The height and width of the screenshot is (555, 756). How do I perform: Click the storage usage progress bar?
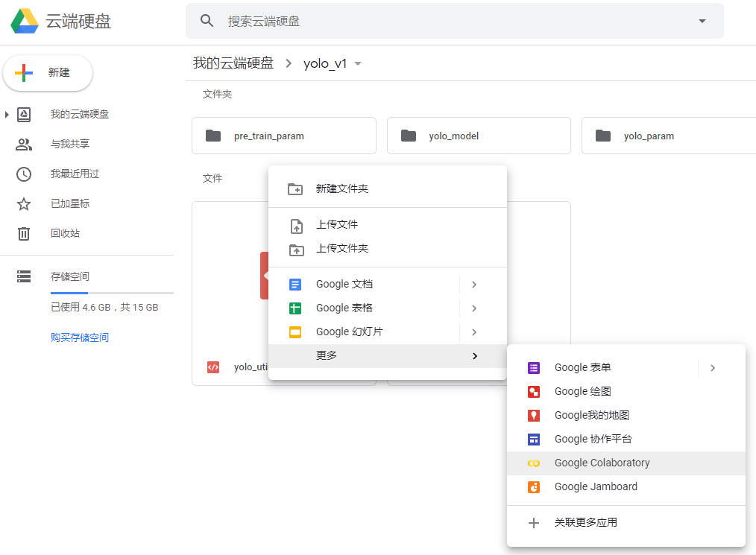[112, 293]
